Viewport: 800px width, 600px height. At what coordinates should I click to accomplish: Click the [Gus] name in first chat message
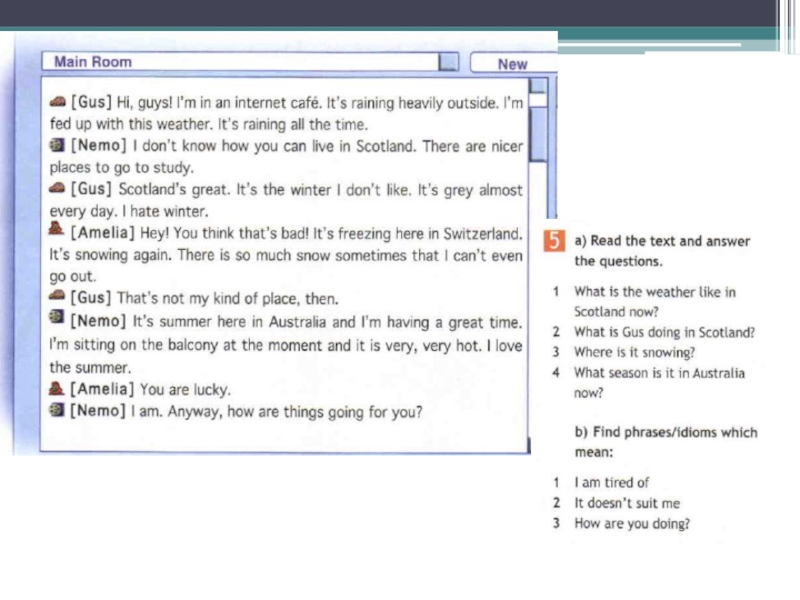[x=91, y=102]
